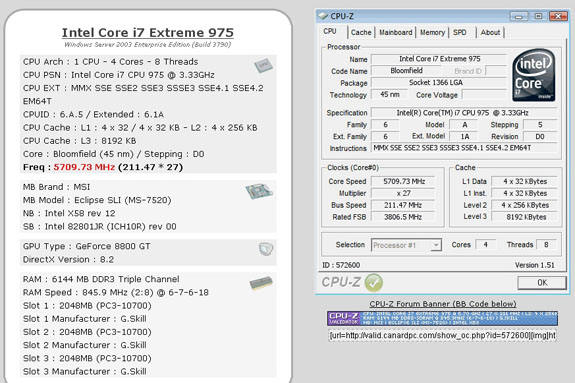The image size is (575, 383).
Task: Select the Memory tab
Action: click(432, 32)
